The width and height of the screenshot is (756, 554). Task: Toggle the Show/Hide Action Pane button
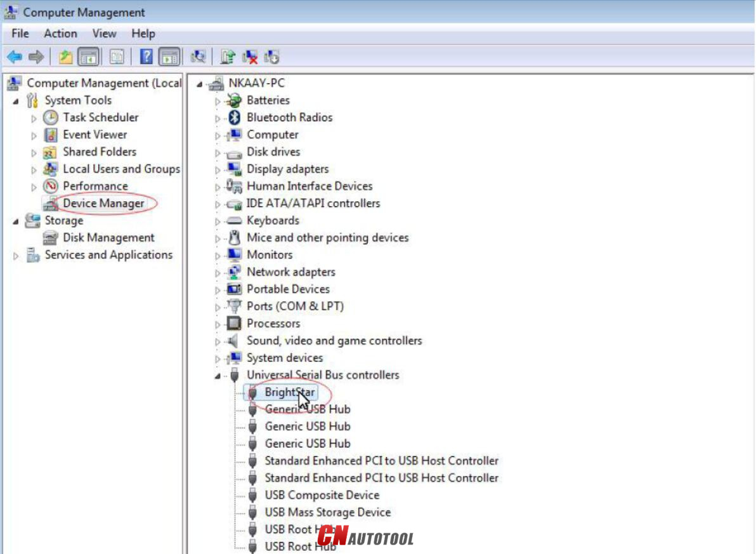[169, 57]
